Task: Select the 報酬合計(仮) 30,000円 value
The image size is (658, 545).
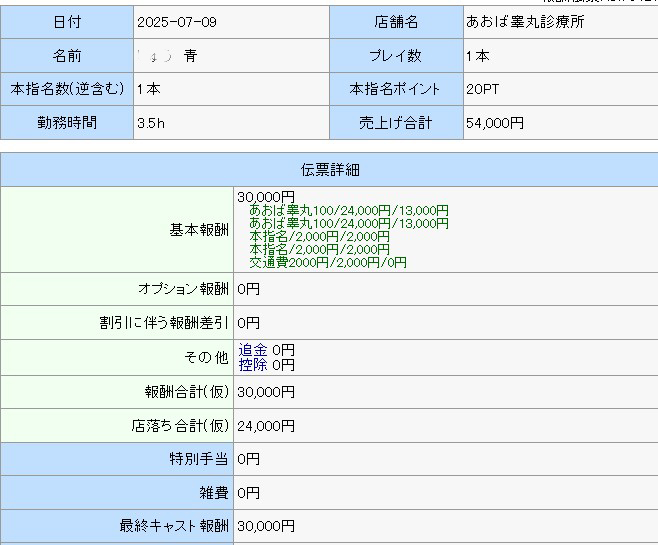Action: point(266,392)
